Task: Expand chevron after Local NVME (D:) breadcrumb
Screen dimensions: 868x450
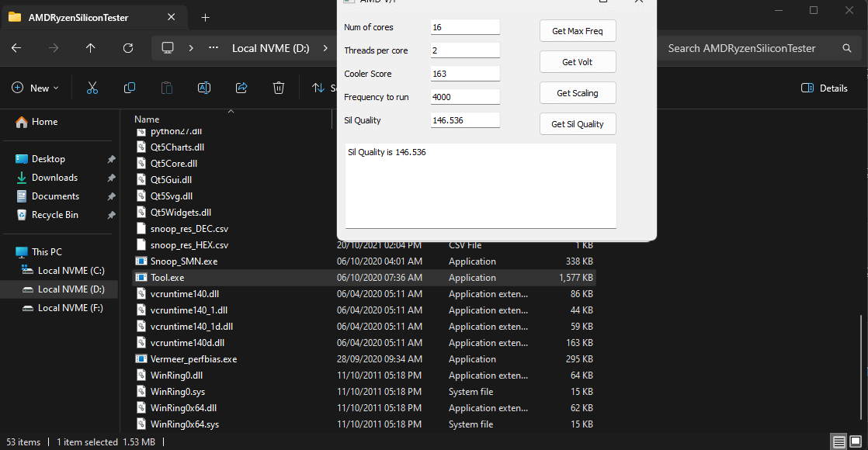Action: pos(325,48)
